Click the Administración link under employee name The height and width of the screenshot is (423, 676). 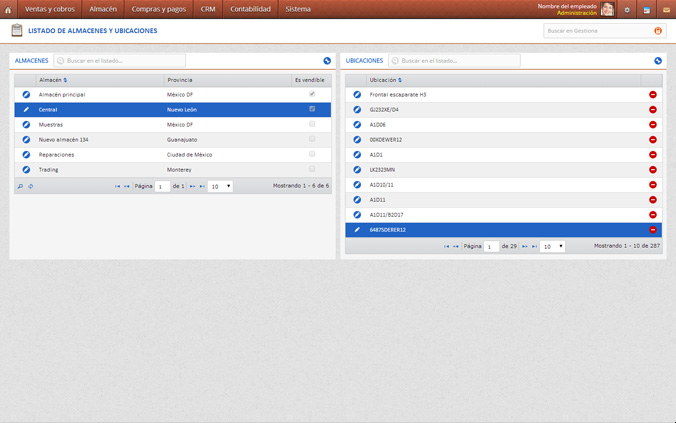576,13
